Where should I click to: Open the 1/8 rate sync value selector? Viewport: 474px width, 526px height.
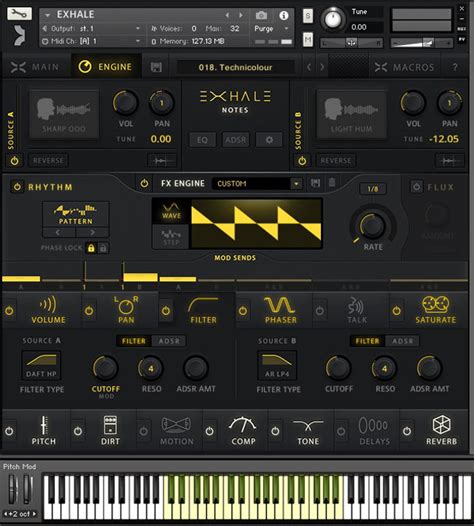(373, 189)
